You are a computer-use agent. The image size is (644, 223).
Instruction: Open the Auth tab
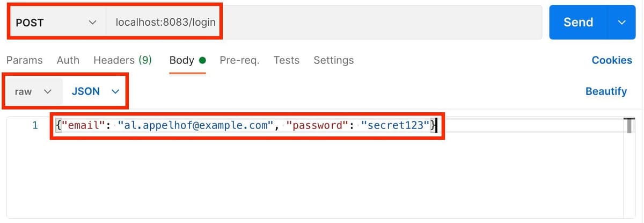(x=68, y=60)
